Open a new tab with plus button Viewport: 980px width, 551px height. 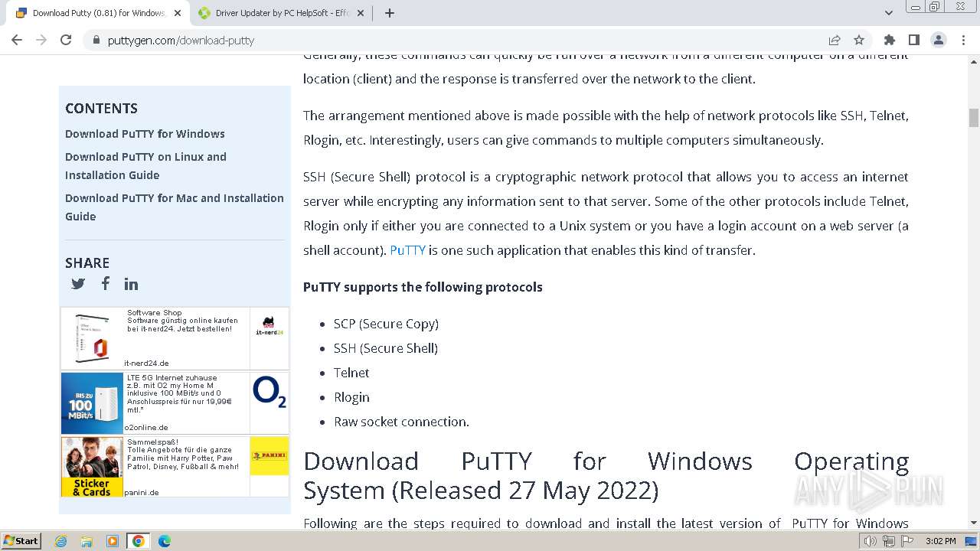[x=390, y=13]
